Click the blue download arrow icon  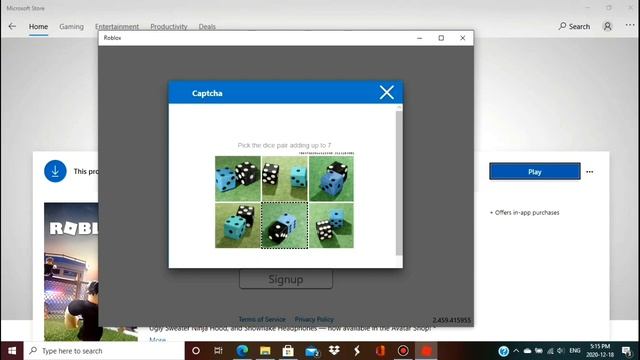tap(55, 171)
